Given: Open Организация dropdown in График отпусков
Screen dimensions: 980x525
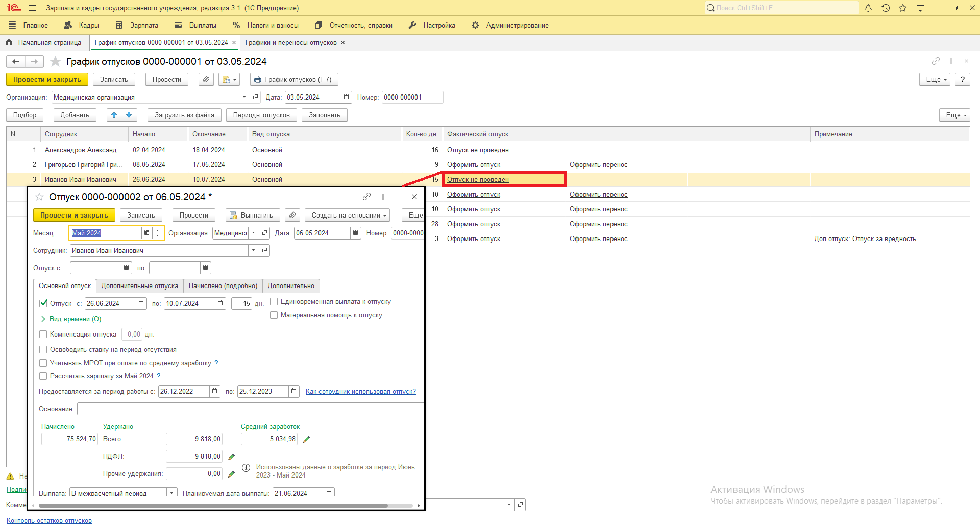Looking at the screenshot, I should point(244,97).
